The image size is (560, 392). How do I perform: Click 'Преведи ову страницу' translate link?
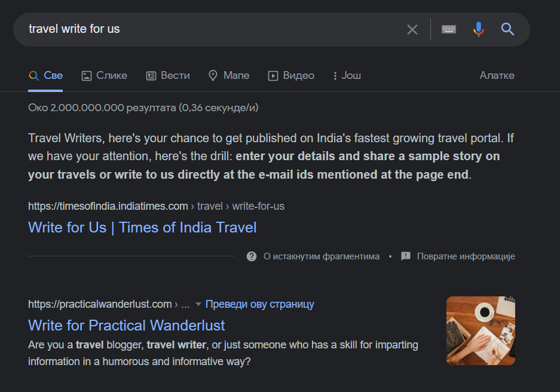pos(259,304)
